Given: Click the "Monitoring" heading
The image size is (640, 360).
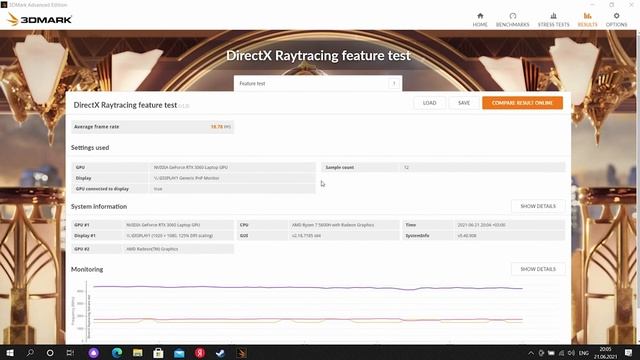Looking at the screenshot, I should [87, 269].
